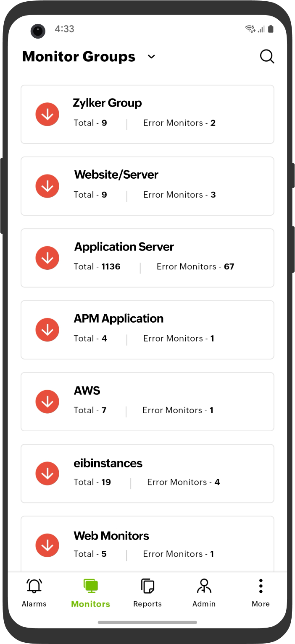This screenshot has height=644, width=295.
Task: Select the Zylker Group title
Action: pos(107,103)
